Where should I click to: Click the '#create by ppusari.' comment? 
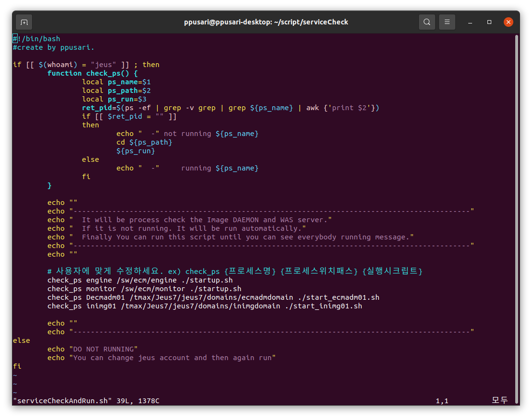pos(54,47)
